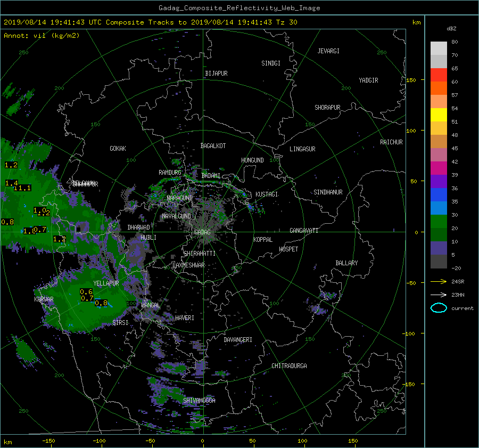Click the SHIVAMOGGA city label
Screen dimensions: 479x448
click(x=199, y=401)
